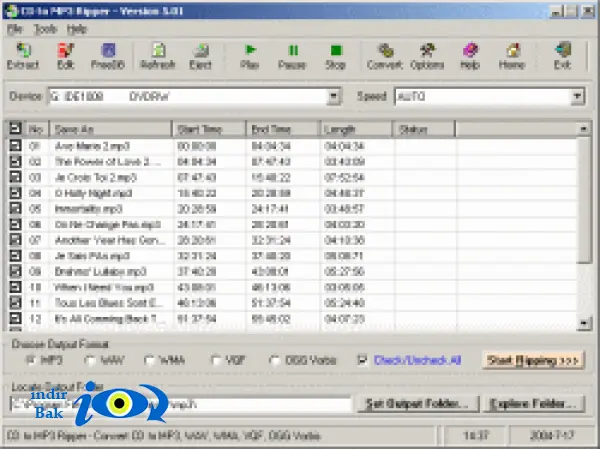Expand the Speed dropdown
The height and width of the screenshot is (449, 600).
pyautogui.click(x=577, y=96)
